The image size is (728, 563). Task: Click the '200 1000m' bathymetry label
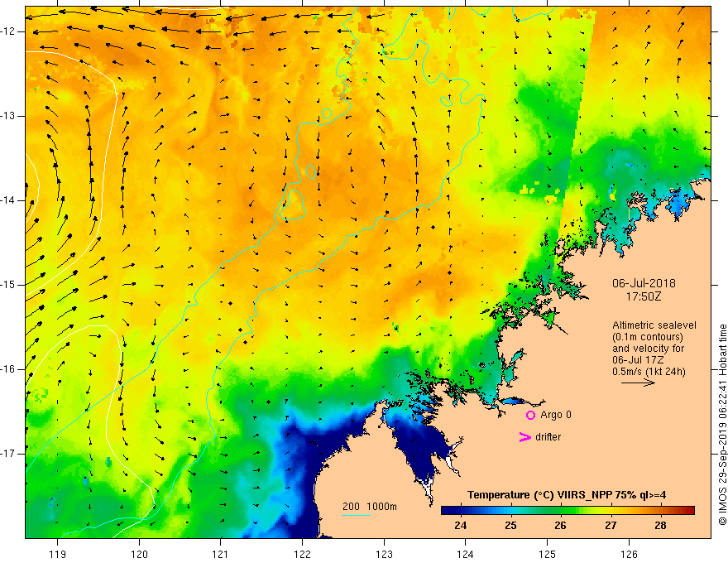coord(370,507)
